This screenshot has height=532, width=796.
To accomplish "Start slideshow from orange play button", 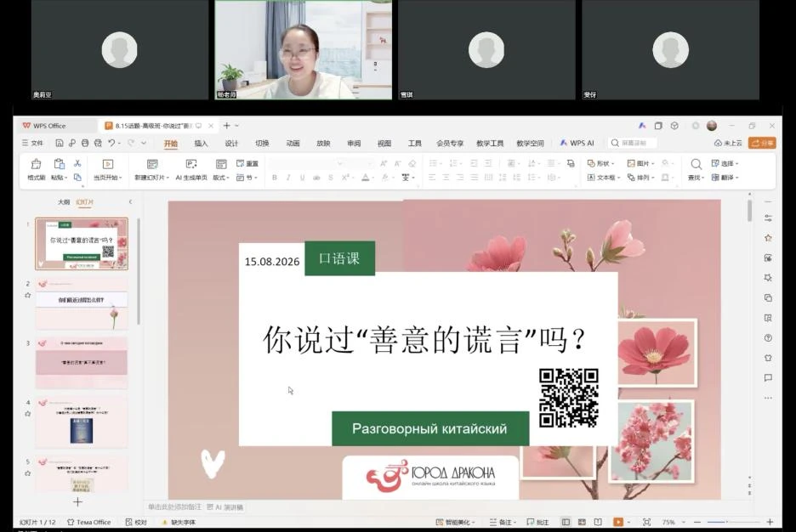I will (x=617, y=522).
